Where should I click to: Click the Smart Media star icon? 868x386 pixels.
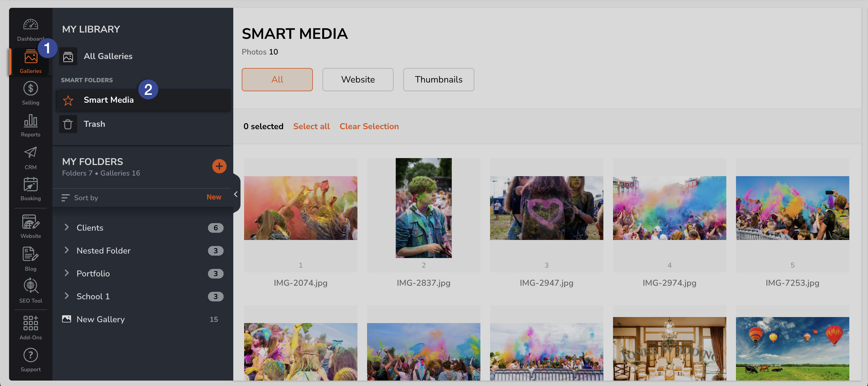click(x=68, y=100)
